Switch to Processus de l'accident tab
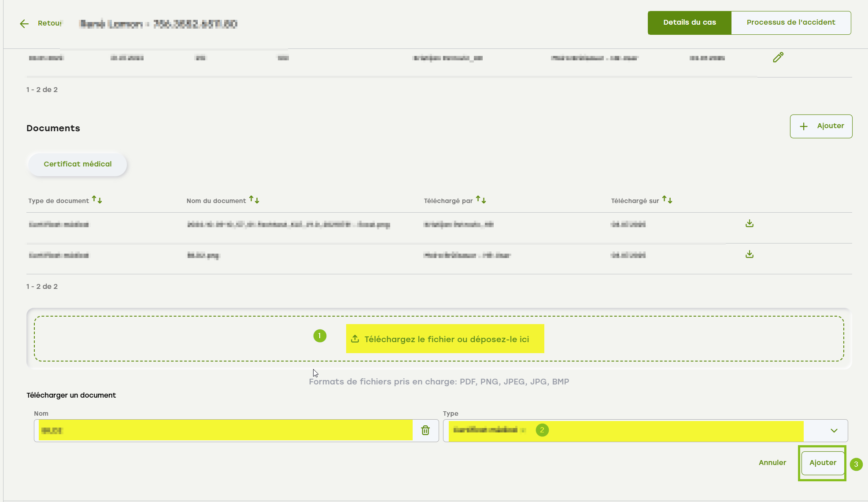Image resolution: width=868 pixels, height=502 pixels. coord(791,22)
